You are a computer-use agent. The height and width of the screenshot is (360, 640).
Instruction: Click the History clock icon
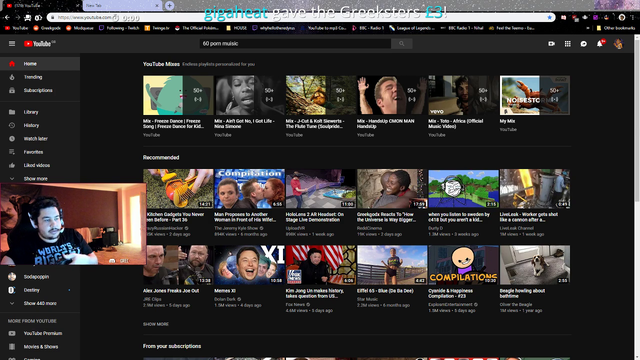tap(12, 125)
